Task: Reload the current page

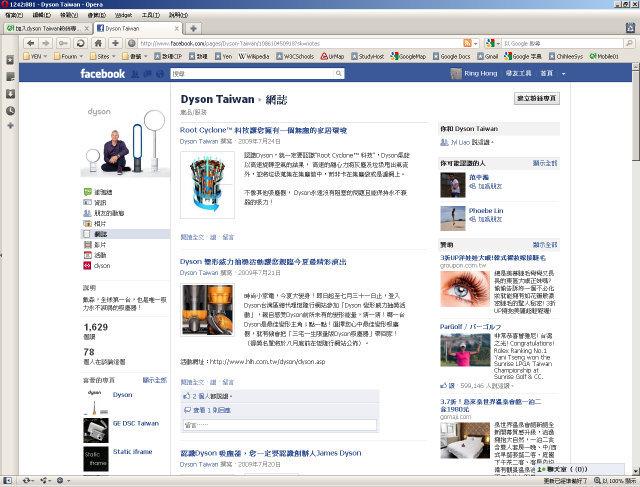Action: point(81,43)
